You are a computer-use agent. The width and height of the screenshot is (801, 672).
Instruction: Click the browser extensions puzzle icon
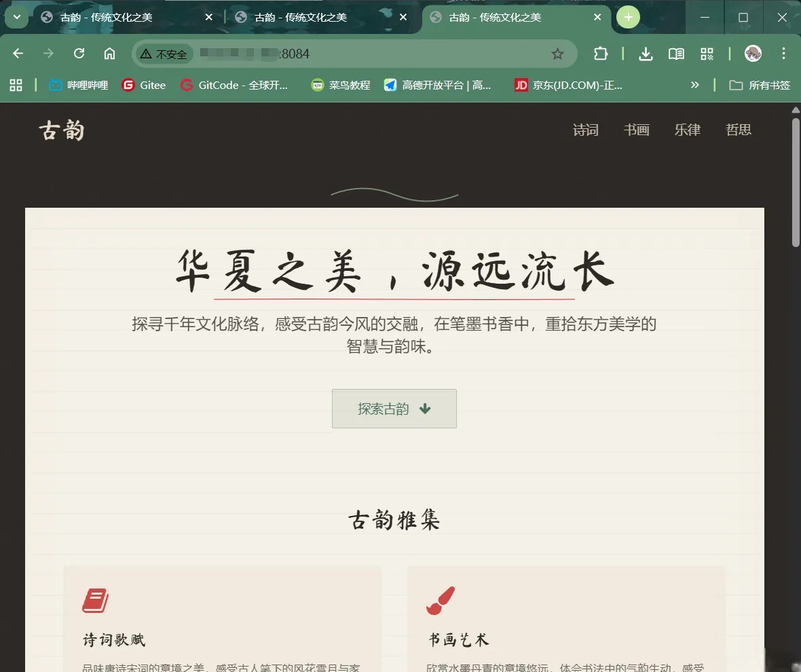pyautogui.click(x=601, y=53)
